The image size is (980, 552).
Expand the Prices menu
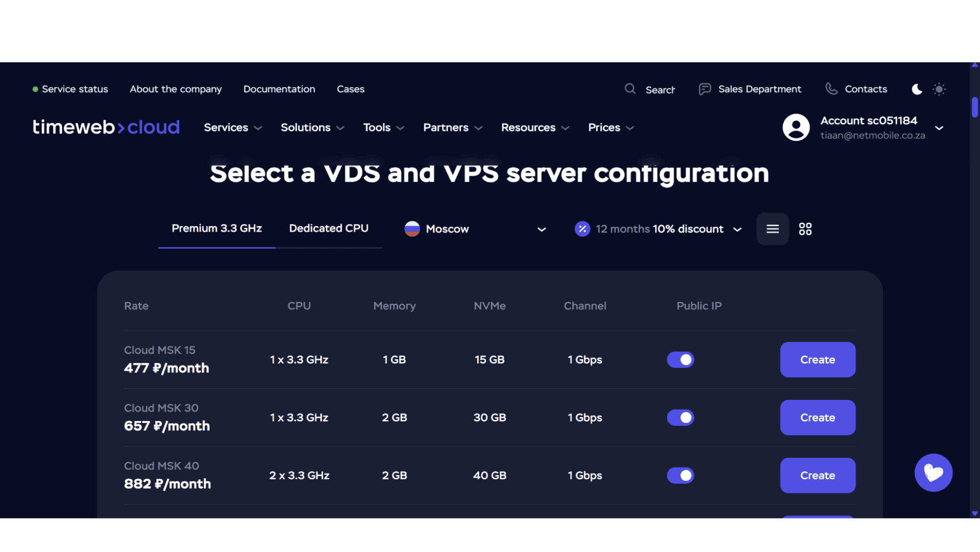611,128
